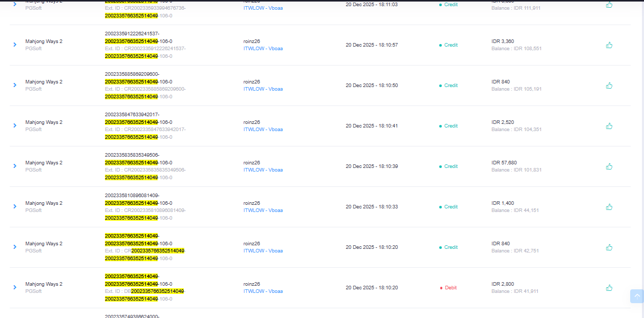
Task: Click thumbs-up icon on IDR 57,680 row
Action: click(609, 166)
